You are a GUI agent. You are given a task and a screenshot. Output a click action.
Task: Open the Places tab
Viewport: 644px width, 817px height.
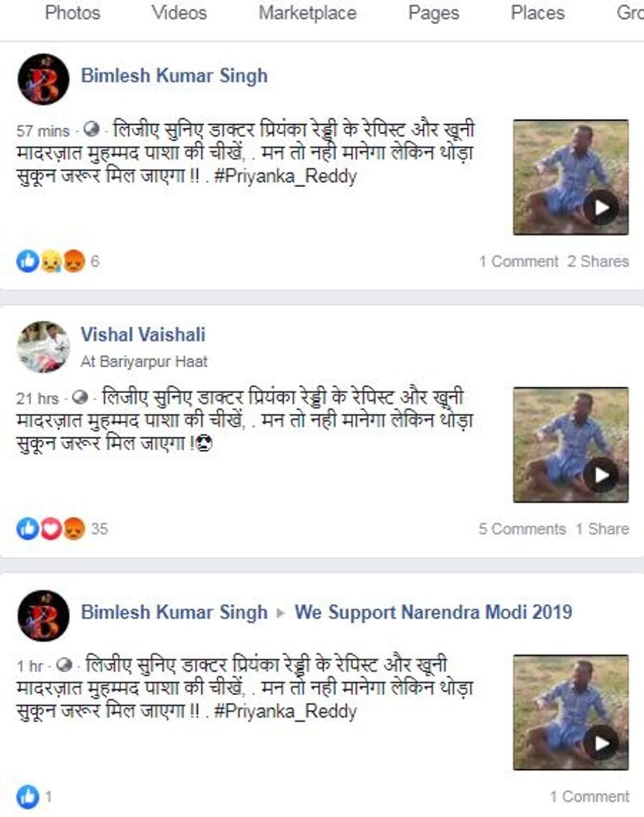click(538, 13)
